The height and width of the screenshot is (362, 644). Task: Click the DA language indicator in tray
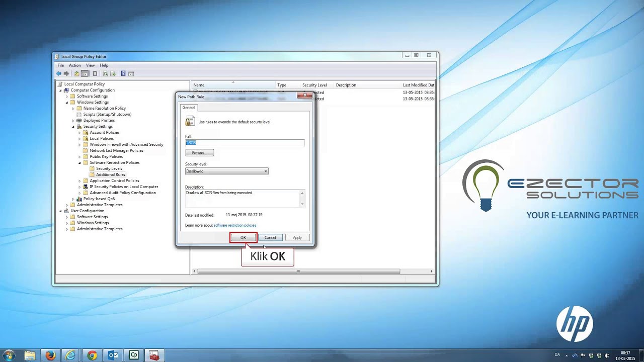coord(557,355)
